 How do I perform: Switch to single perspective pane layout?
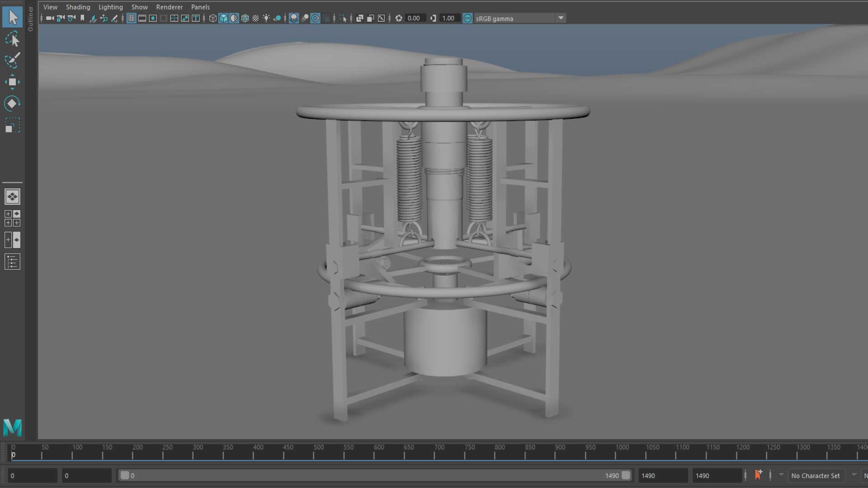pyautogui.click(x=12, y=197)
